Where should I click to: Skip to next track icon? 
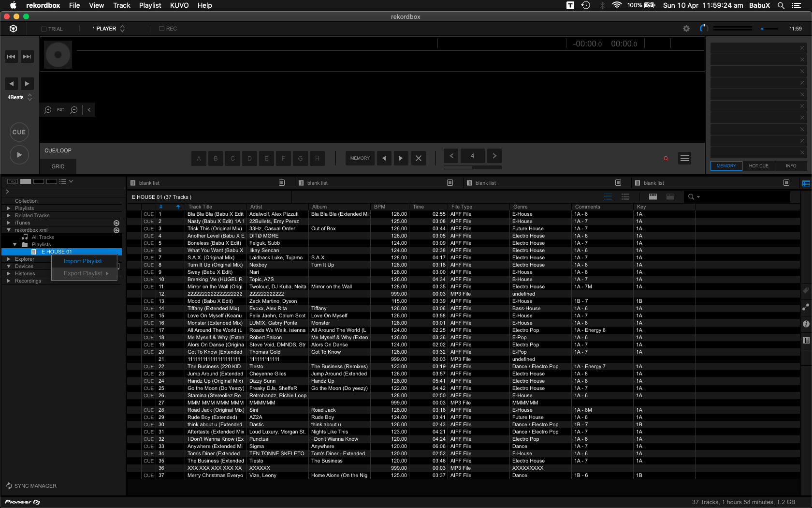point(27,57)
